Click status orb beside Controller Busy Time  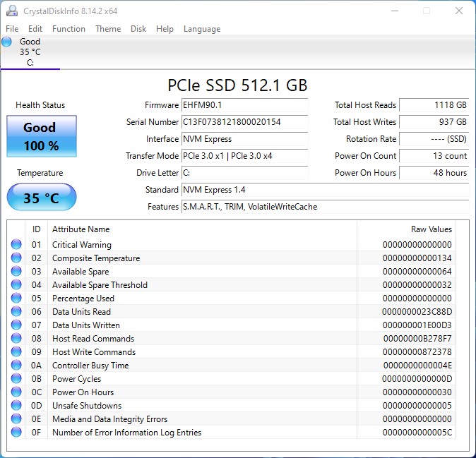coord(16,366)
